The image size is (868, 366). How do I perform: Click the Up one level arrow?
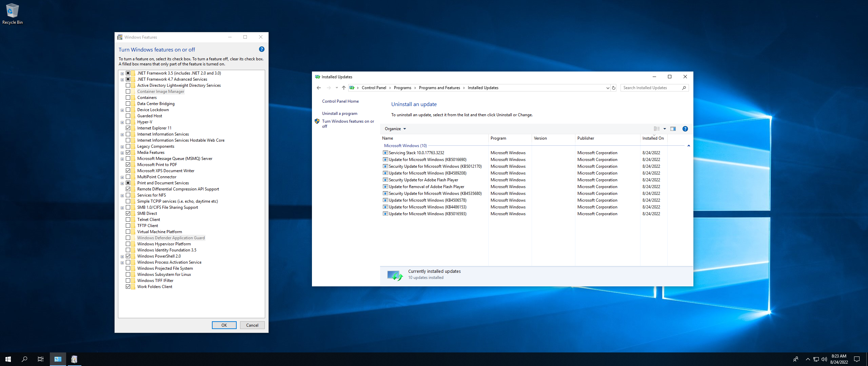click(x=344, y=88)
